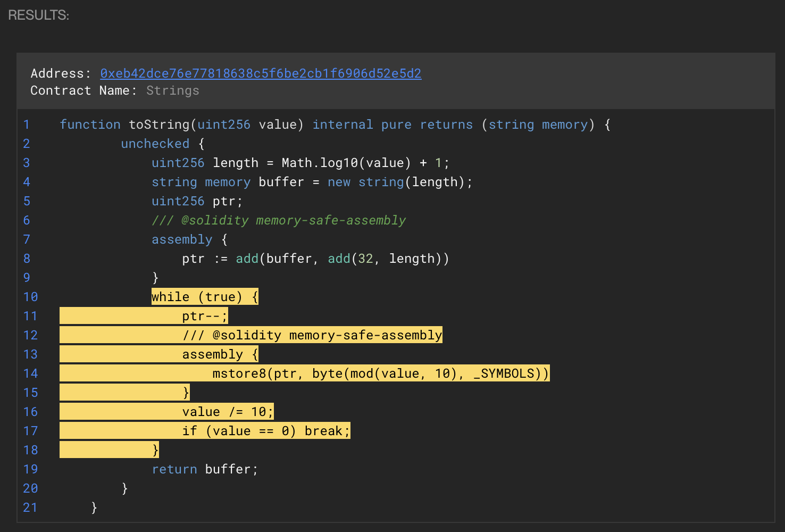Click the unchecked keyword on line 2
Screen dimensions: 785x532
pos(155,144)
